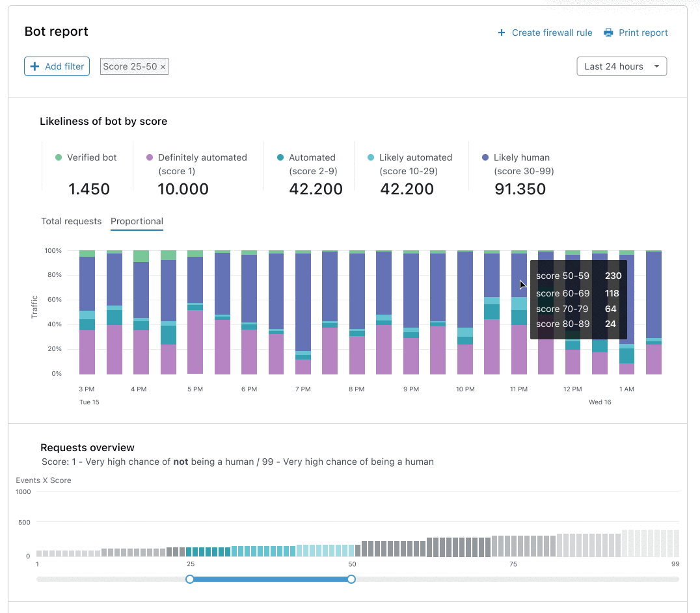Viewport: 700px width, 613px height.
Task: Click the plus icon in Add filter
Action: [x=34, y=66]
